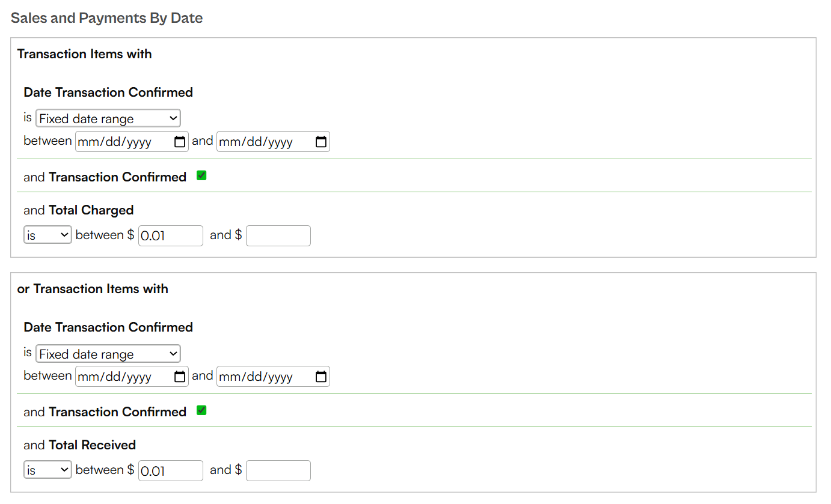Click Total Received maximum amount field
This screenshot has width=831, height=504.
click(x=278, y=470)
